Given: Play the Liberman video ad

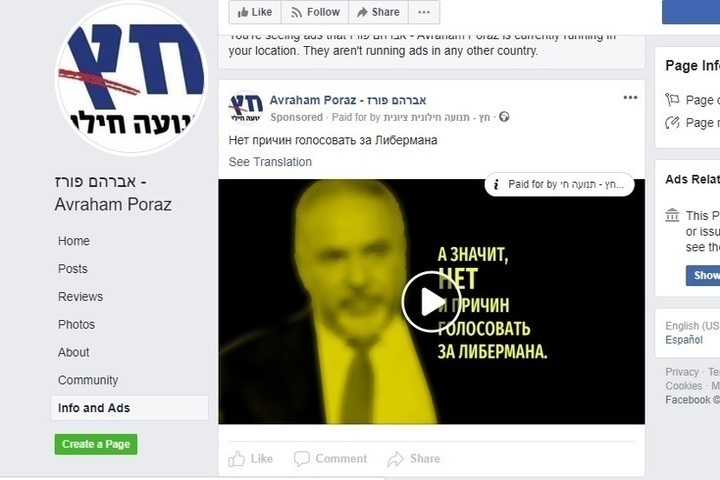Looking at the screenshot, I should point(431,301).
